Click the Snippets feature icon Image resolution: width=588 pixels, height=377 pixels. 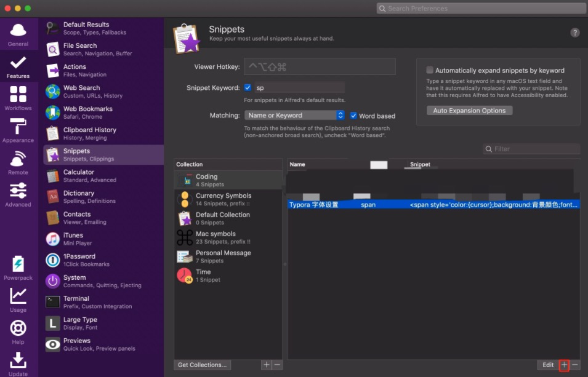click(52, 154)
